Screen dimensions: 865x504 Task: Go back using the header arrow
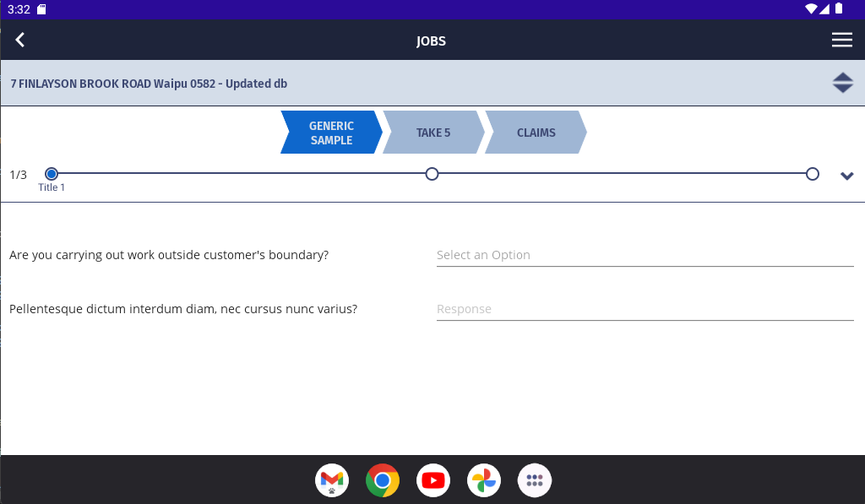pyautogui.click(x=20, y=40)
